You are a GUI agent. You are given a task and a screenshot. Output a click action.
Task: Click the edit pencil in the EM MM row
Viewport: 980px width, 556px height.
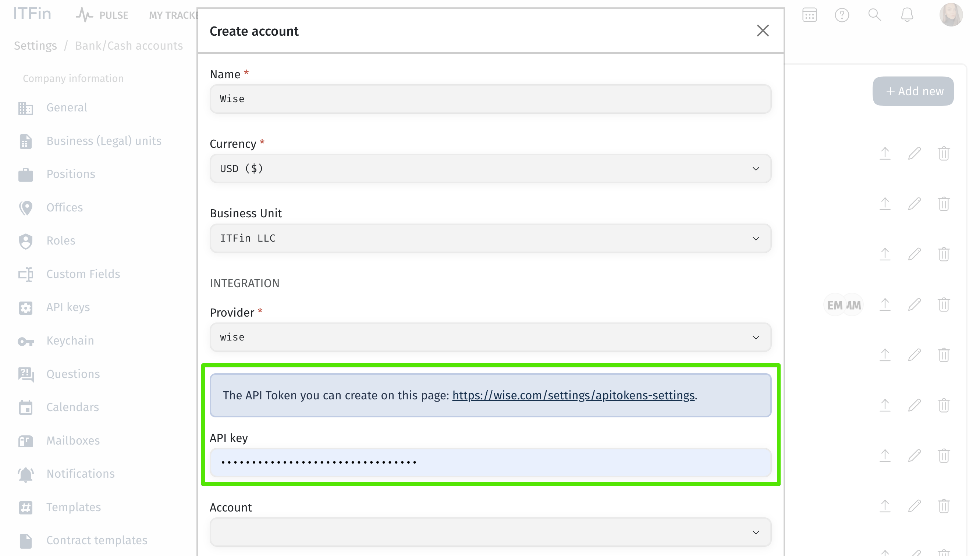click(x=914, y=304)
